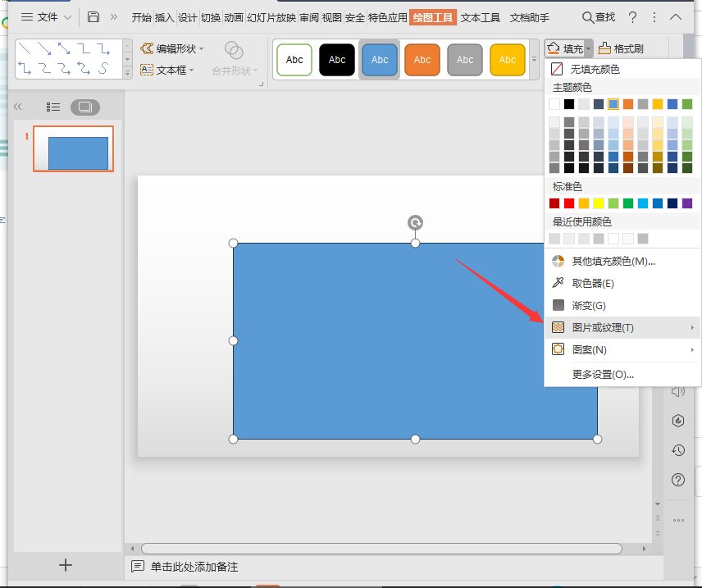Image resolution: width=702 pixels, height=588 pixels.
Task: Open the 插入 ribbon tab
Action: 164,17
